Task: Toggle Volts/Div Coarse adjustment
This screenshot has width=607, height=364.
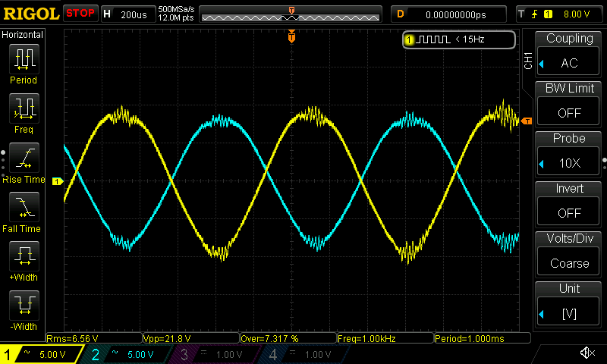Action: 569,252
